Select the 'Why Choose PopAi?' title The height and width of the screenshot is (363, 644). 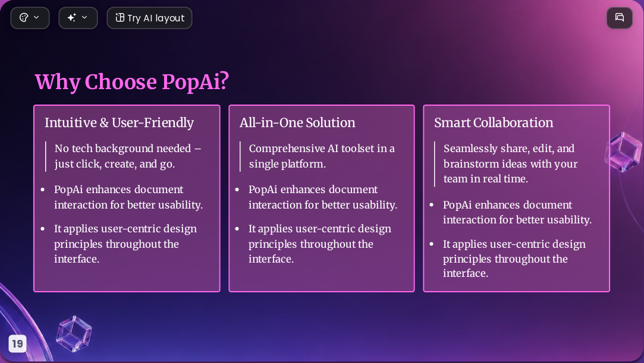(x=132, y=81)
